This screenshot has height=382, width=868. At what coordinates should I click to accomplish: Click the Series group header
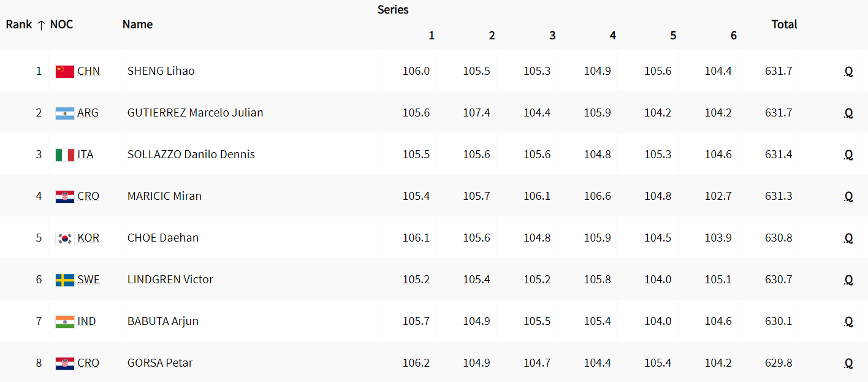pos(393,10)
